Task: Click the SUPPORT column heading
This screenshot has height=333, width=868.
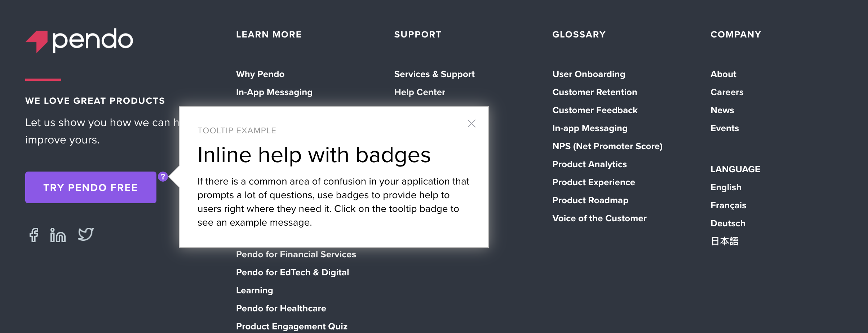Action: point(418,35)
